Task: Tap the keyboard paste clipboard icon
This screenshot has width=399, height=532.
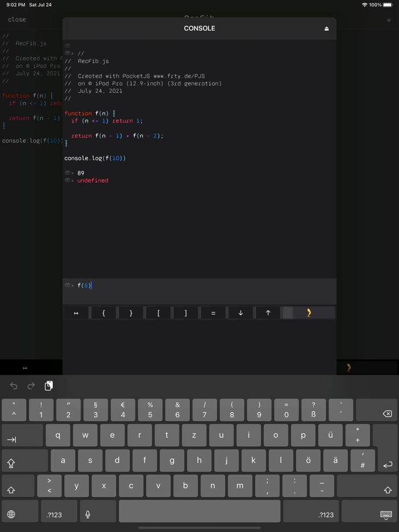Action: tap(49, 386)
